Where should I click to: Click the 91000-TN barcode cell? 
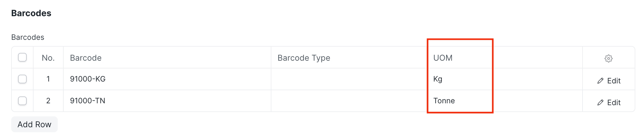tap(88, 101)
